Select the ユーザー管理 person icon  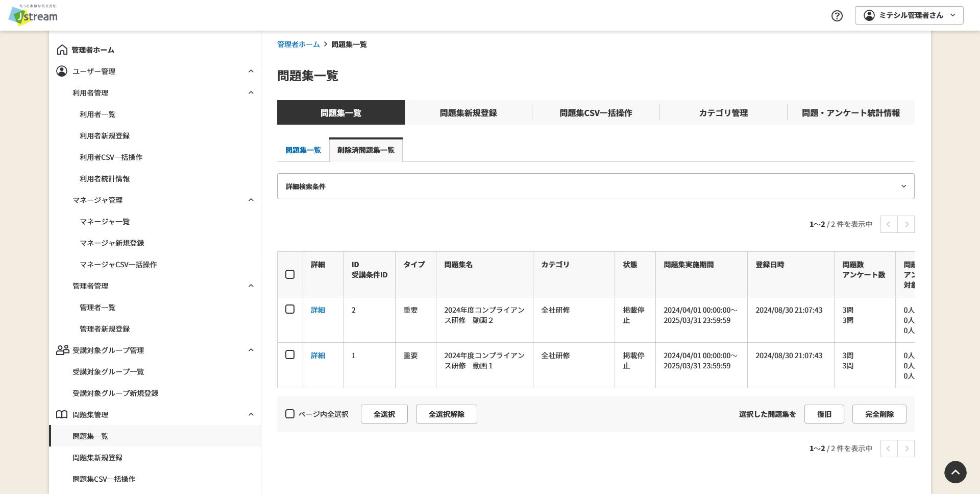(x=62, y=71)
